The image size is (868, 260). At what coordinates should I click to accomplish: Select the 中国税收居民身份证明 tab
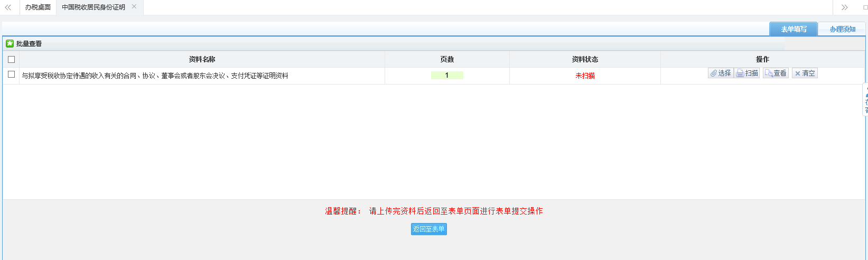pos(94,7)
